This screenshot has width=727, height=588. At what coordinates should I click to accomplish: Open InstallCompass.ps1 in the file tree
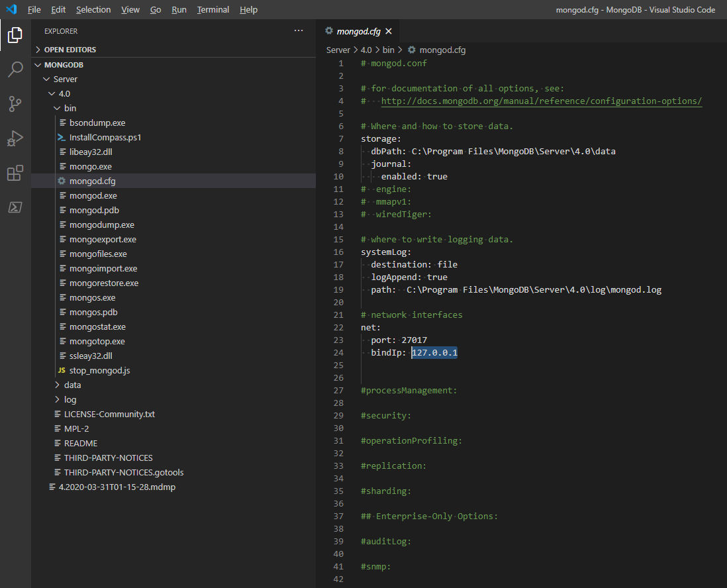tap(173, 137)
